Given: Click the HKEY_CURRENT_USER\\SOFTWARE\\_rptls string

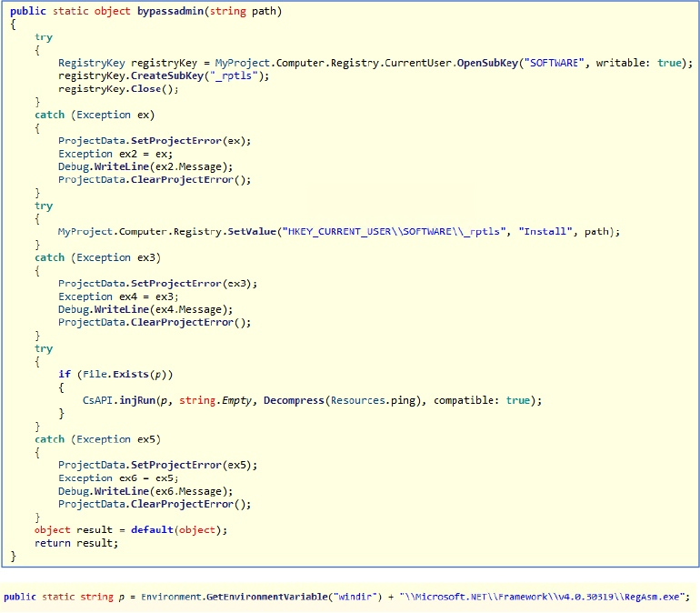Looking at the screenshot, I should pos(395,232).
